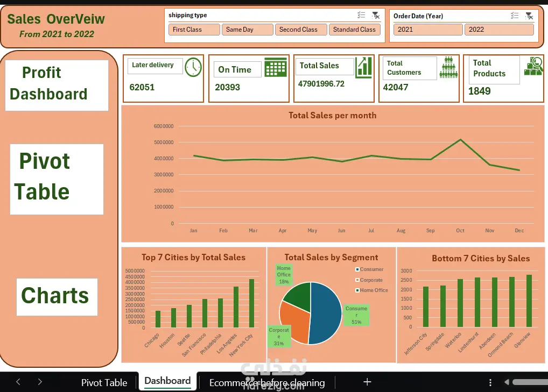Filter order year to 2022
This screenshot has width=548, height=392.
[x=499, y=30]
